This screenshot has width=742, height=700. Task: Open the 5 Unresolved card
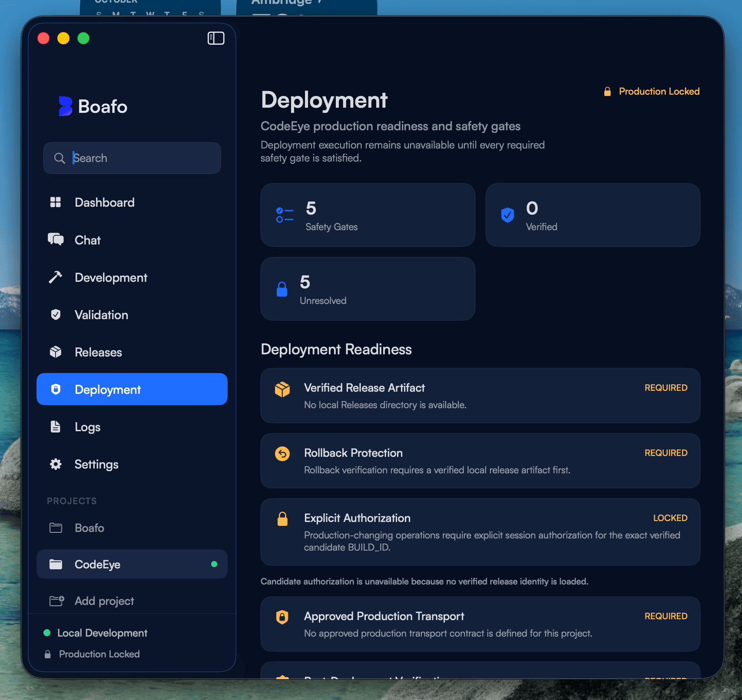[368, 289]
